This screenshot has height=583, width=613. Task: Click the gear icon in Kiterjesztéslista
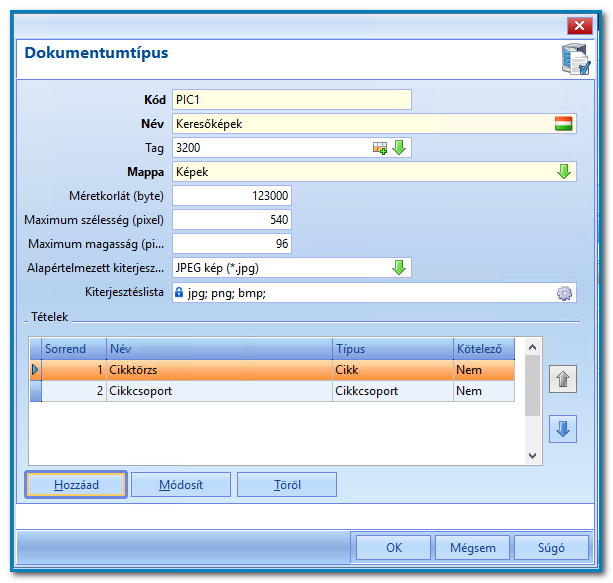point(564,293)
